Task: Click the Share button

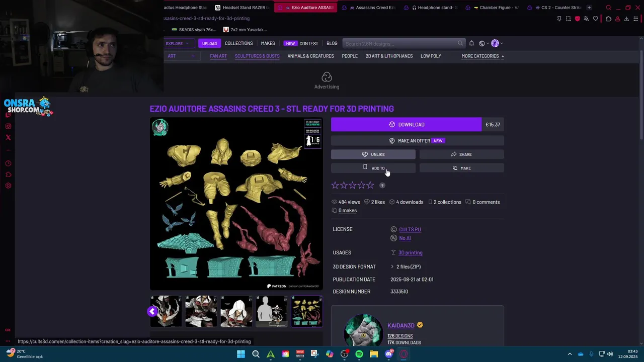Action: (x=462, y=154)
